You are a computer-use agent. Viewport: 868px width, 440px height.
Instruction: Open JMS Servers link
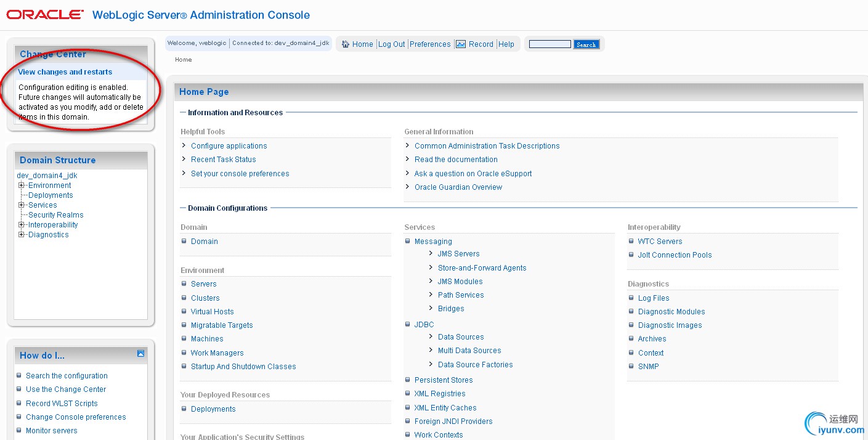pyautogui.click(x=459, y=254)
